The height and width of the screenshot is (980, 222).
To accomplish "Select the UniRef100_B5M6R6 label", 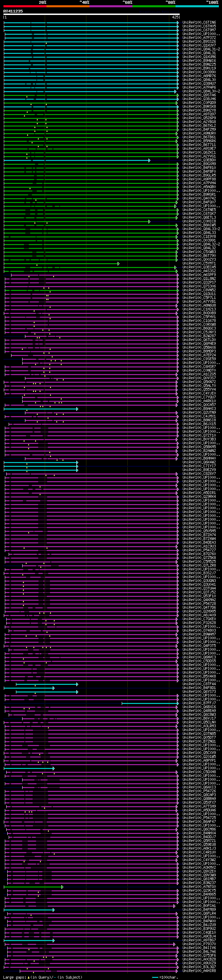I will pyautogui.click(x=199, y=141).
